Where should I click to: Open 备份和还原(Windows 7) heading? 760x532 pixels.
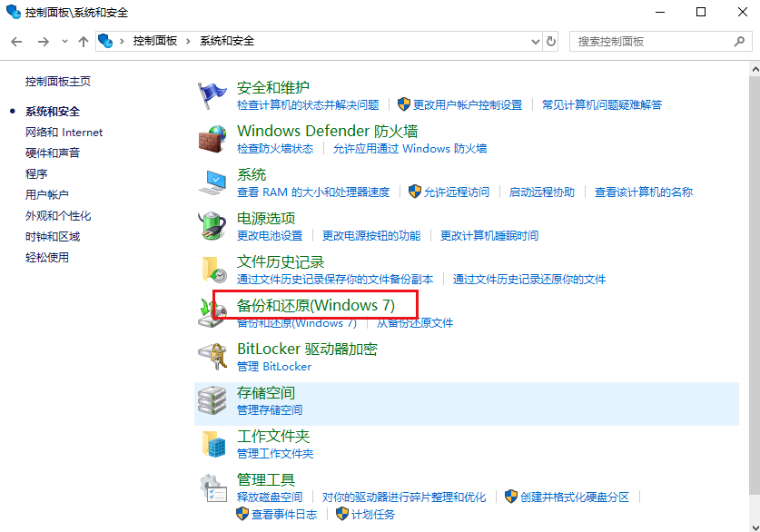(316, 305)
